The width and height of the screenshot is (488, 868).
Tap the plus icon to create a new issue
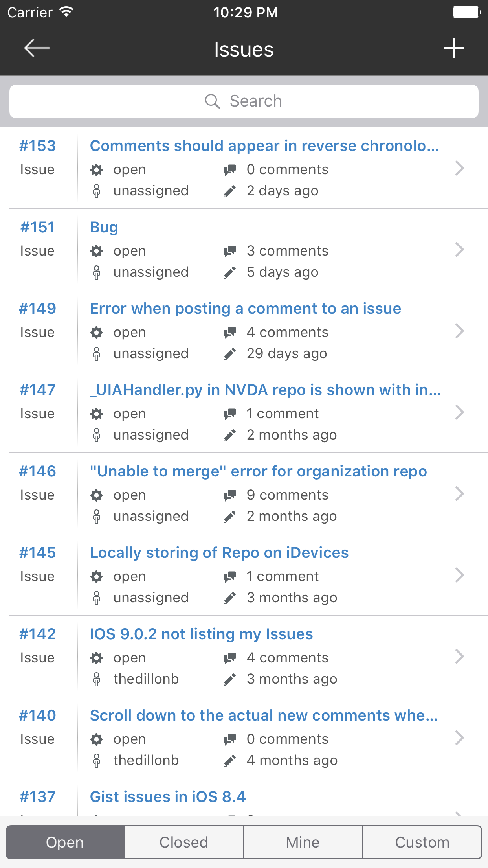point(454,49)
